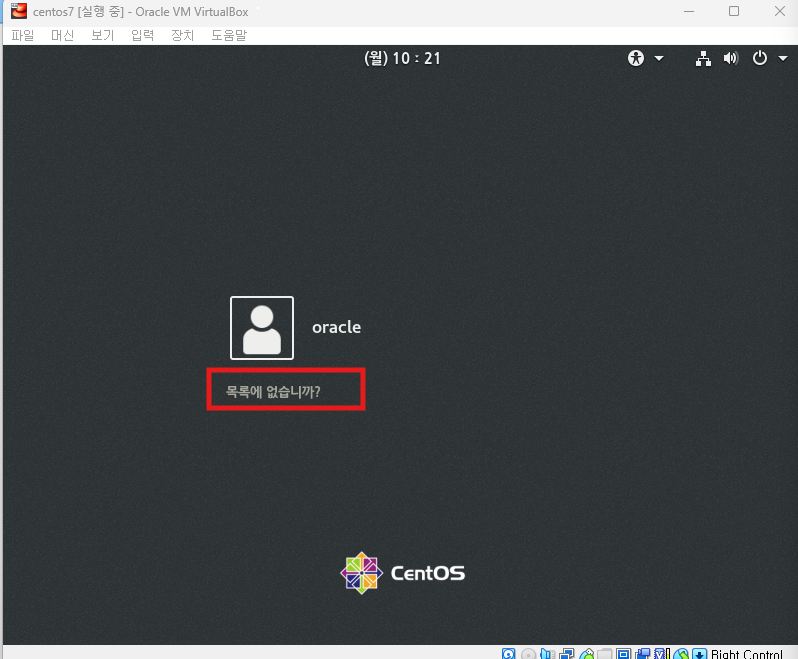Open the 파일 menu

22,35
